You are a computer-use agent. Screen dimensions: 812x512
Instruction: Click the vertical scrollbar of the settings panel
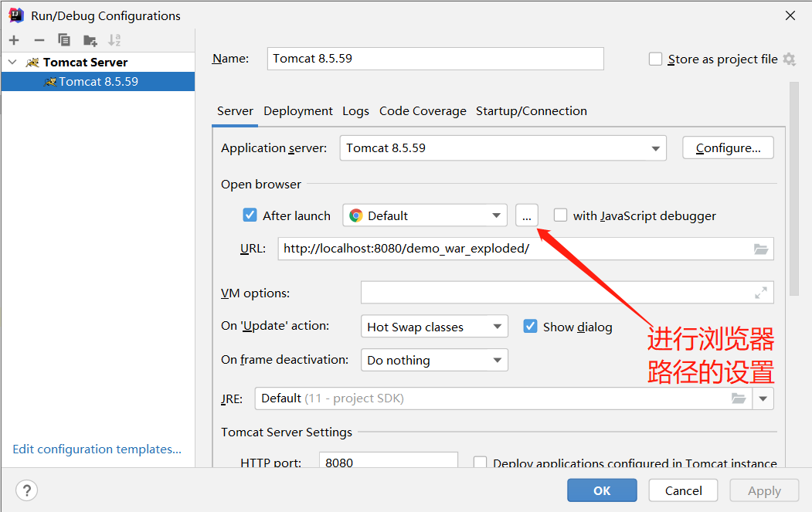tap(794, 188)
